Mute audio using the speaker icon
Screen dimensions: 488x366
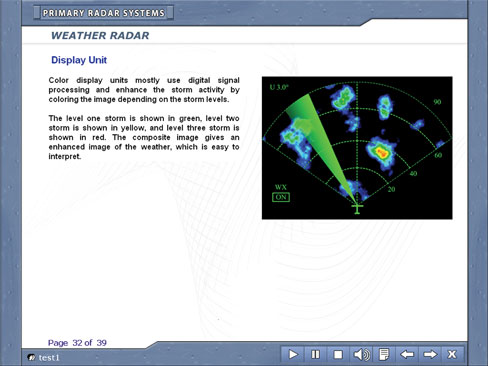coord(361,354)
